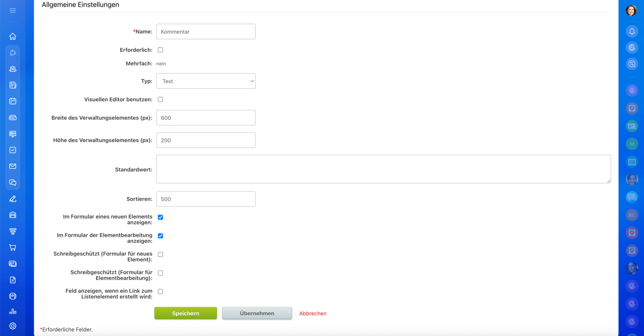Open the BC avatar chat in right panel

pyautogui.click(x=632, y=215)
